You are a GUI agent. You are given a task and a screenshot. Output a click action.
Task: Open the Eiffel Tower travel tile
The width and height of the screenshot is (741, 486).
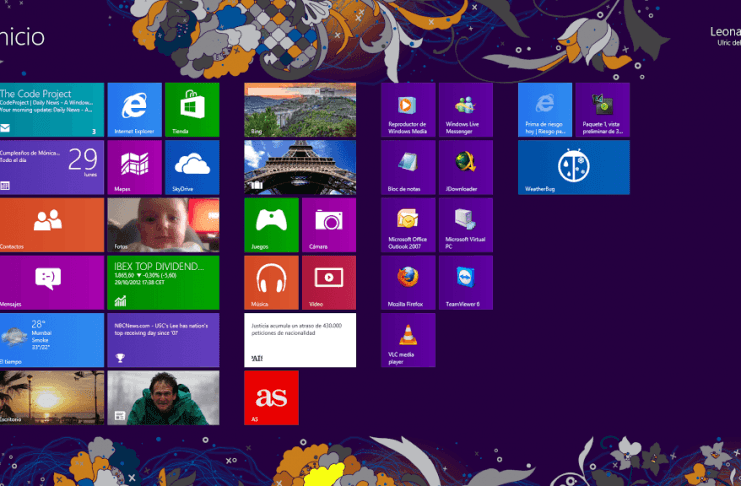tap(300, 167)
